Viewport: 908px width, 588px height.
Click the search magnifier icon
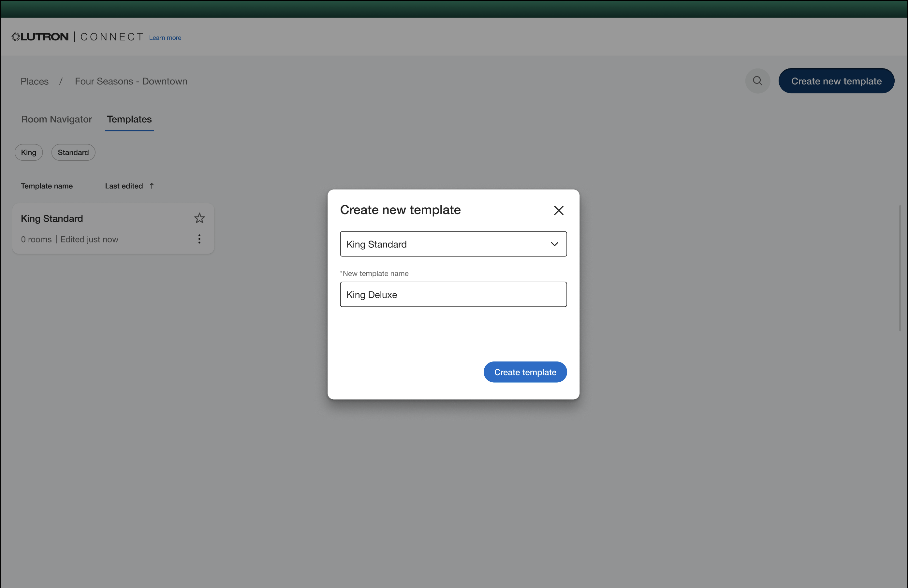[x=757, y=81]
